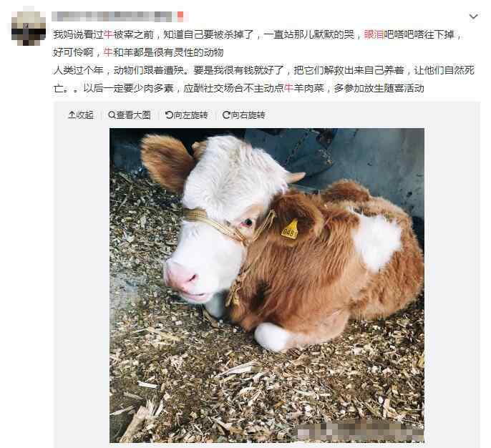
Task: Click the rotate-left arrow icon
Action: [169, 115]
